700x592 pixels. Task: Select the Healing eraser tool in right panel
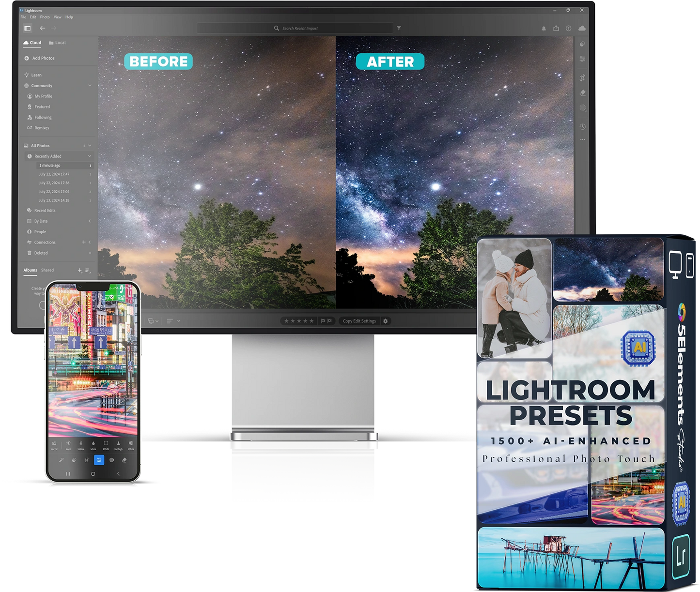582,92
